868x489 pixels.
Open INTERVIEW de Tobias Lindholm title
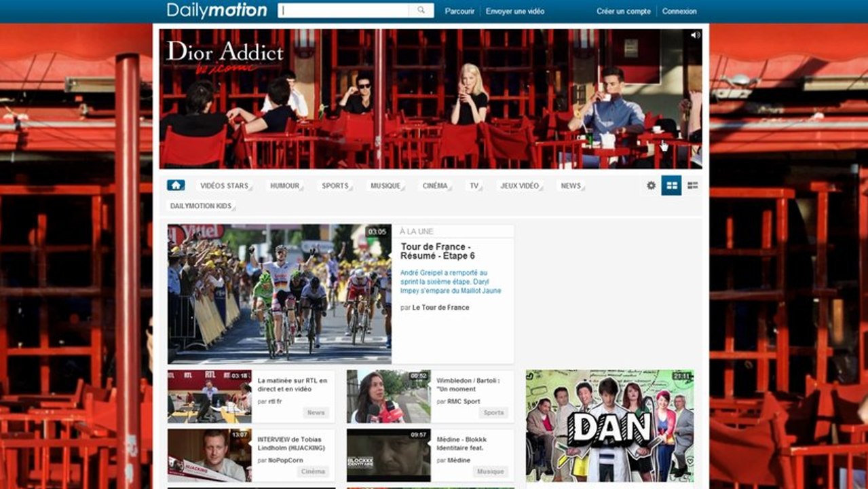tap(291, 443)
